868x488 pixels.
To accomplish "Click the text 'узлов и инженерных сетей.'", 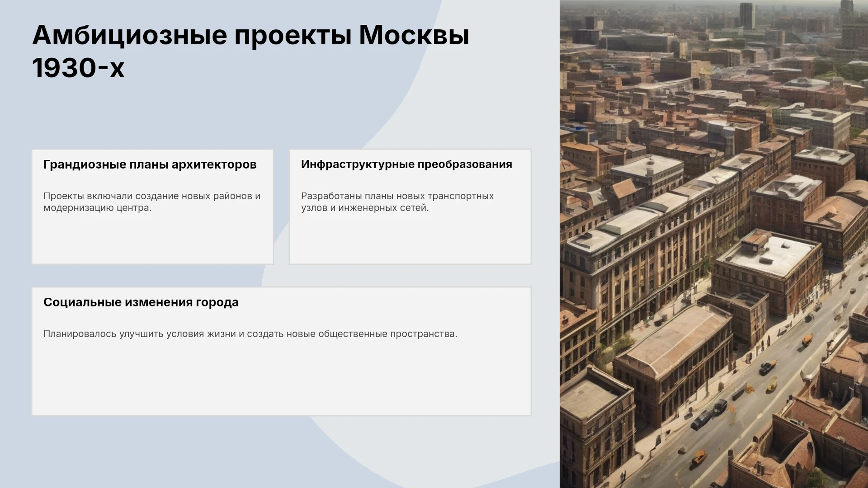I will click(365, 208).
